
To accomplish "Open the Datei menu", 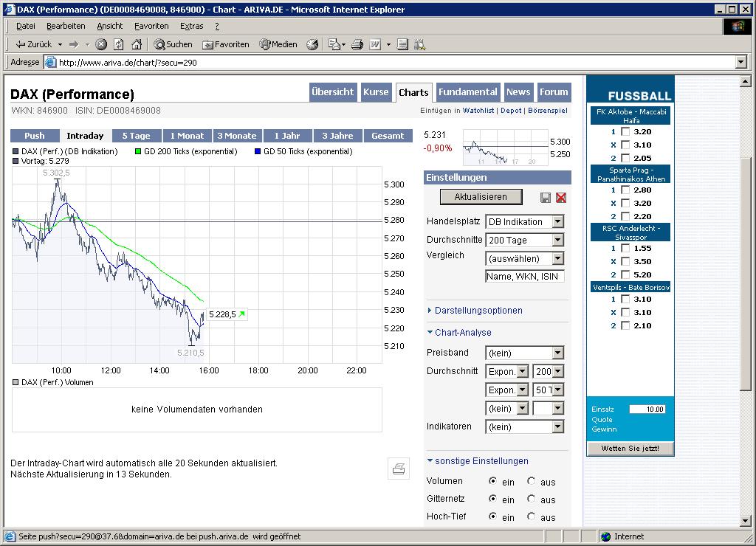I will point(26,26).
